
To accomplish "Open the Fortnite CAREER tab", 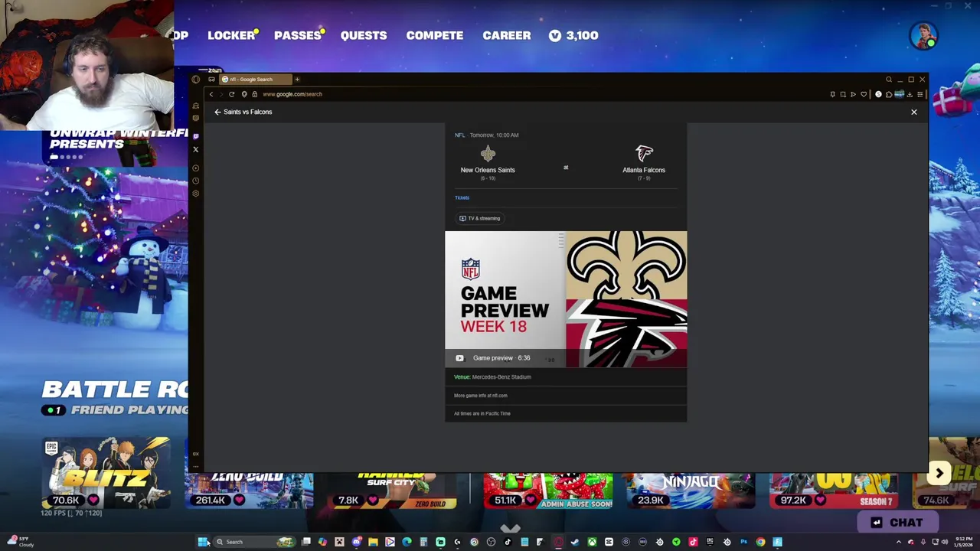I will pyautogui.click(x=506, y=35).
